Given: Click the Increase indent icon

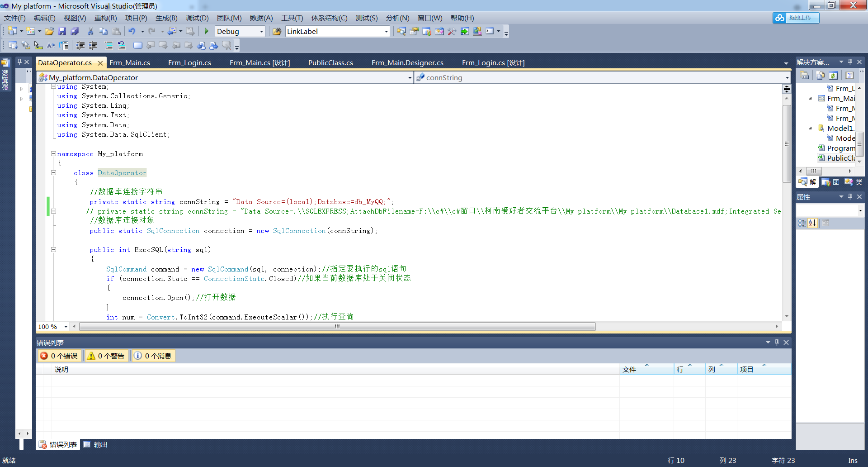Looking at the screenshot, I should tap(93, 45).
